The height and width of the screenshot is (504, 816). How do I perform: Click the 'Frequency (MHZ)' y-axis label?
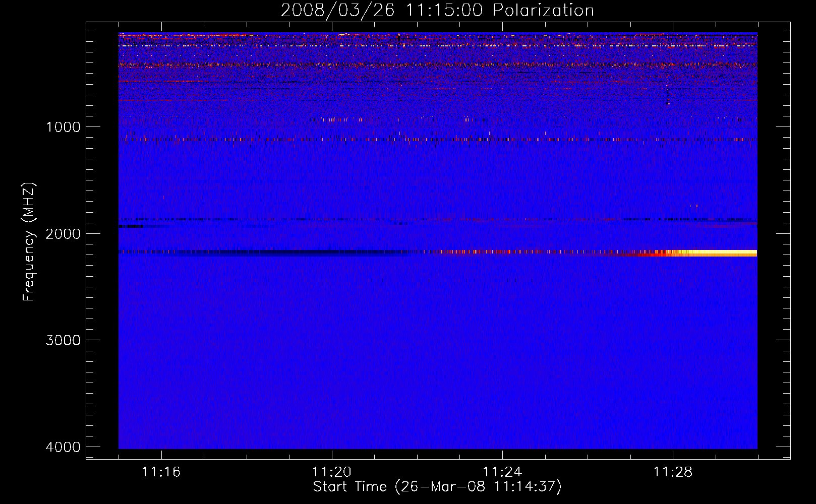(x=29, y=242)
